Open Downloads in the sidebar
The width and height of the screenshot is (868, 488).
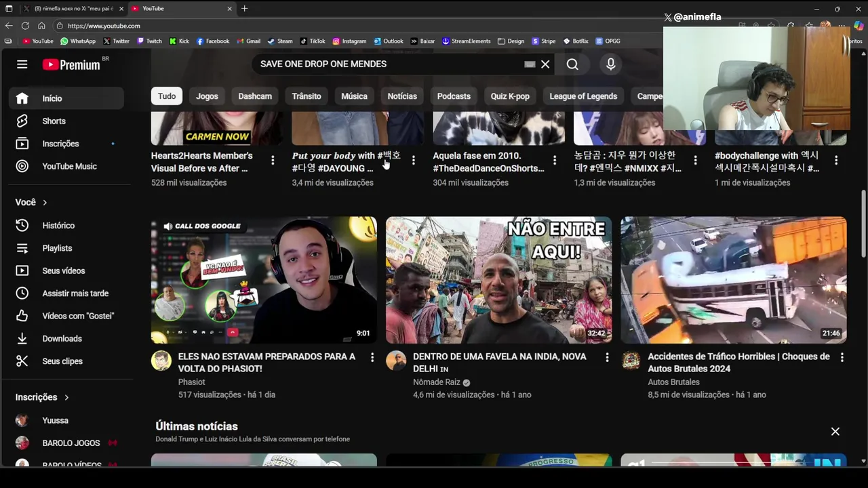click(66, 338)
